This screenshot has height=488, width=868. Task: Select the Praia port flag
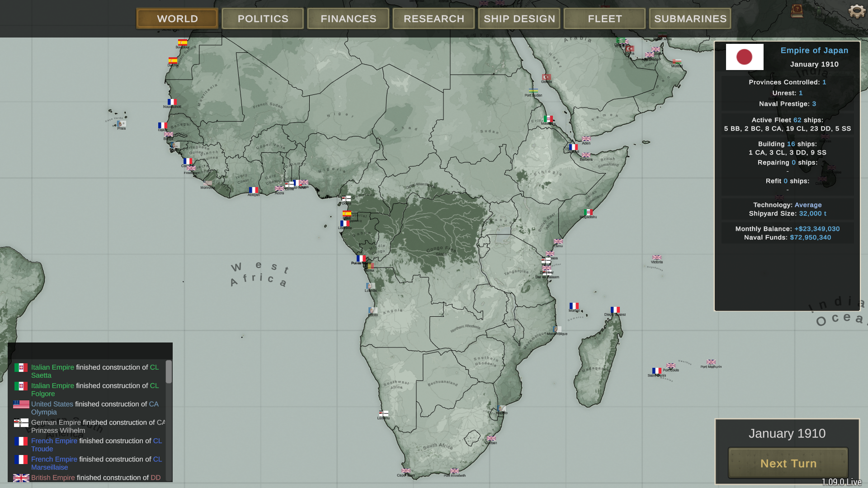(122, 124)
